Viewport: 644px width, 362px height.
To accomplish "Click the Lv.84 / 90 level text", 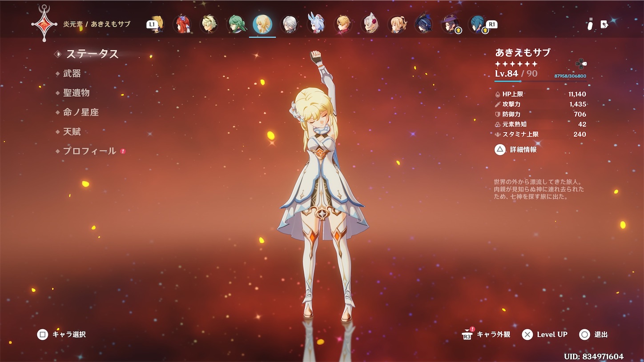I will click(516, 73).
